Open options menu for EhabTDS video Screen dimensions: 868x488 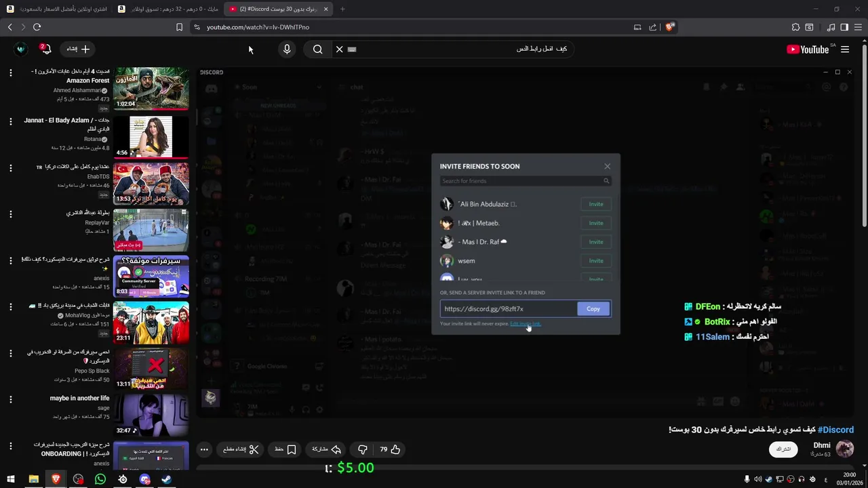(10, 168)
